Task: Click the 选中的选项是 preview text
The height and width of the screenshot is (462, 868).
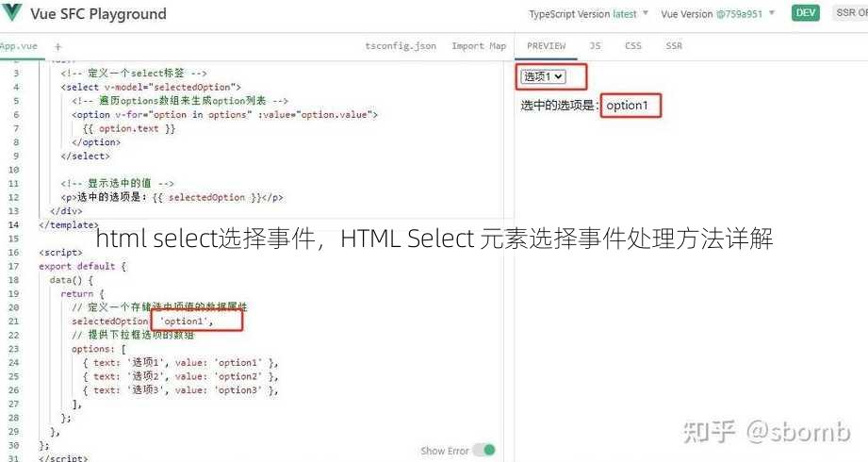Action: coord(559,106)
